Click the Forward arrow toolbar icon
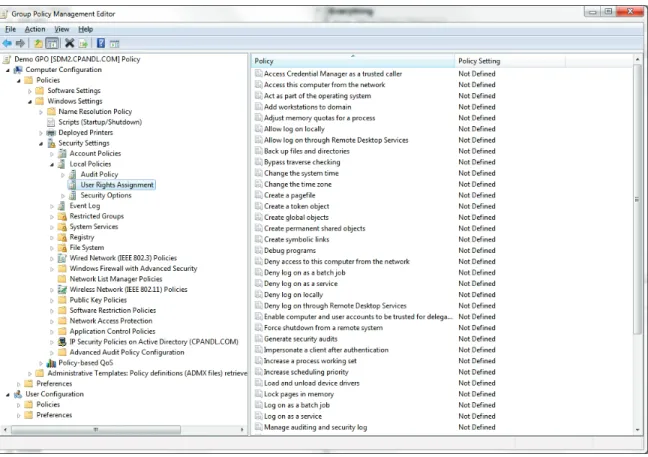The image size is (648, 457). click(20, 43)
